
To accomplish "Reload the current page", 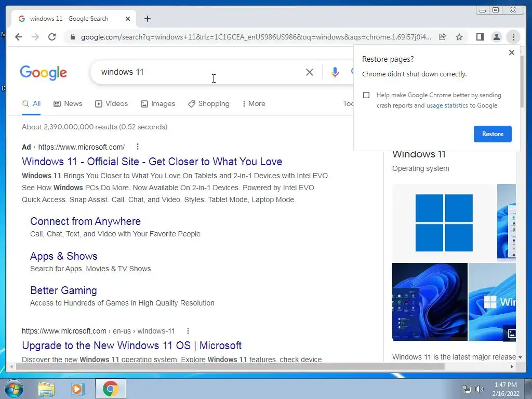I will (52, 37).
